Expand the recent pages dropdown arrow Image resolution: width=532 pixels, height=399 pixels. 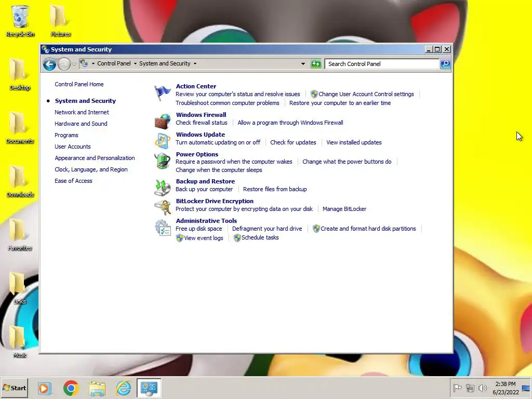coord(74,64)
